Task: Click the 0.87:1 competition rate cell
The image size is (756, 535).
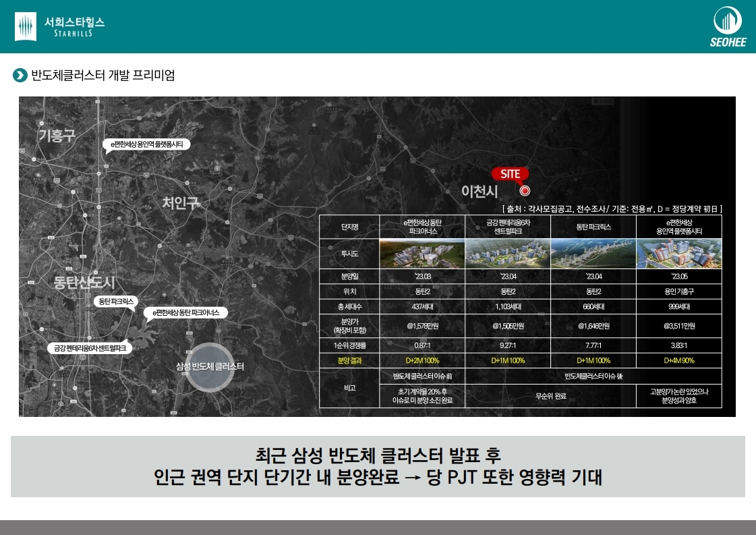Action: 422,345
